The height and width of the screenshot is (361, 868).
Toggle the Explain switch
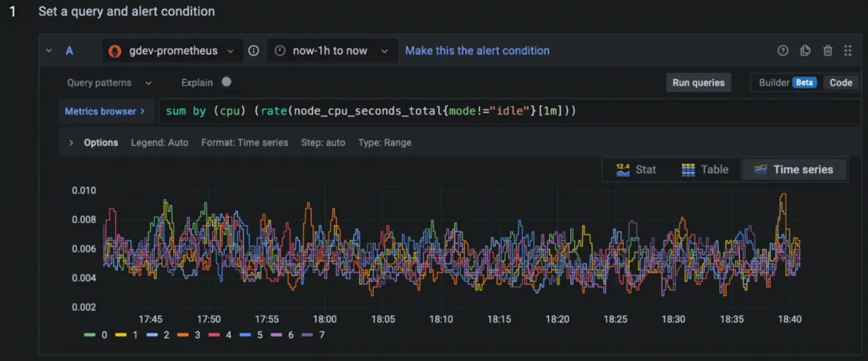231,82
